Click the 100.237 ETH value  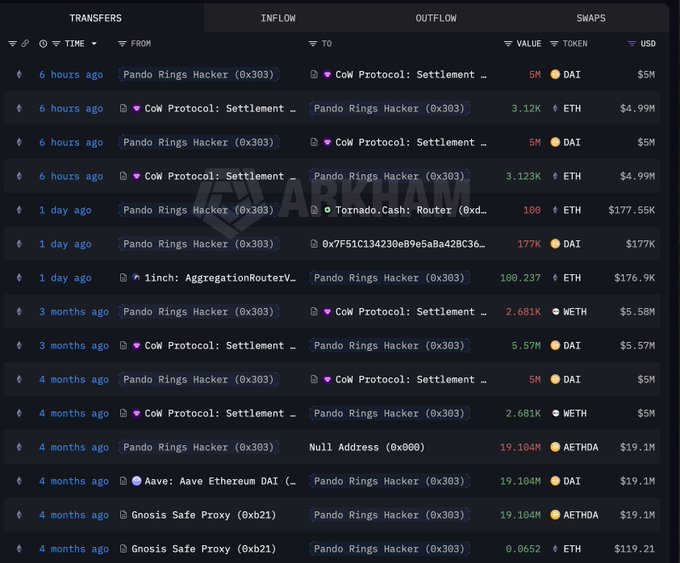(x=520, y=278)
